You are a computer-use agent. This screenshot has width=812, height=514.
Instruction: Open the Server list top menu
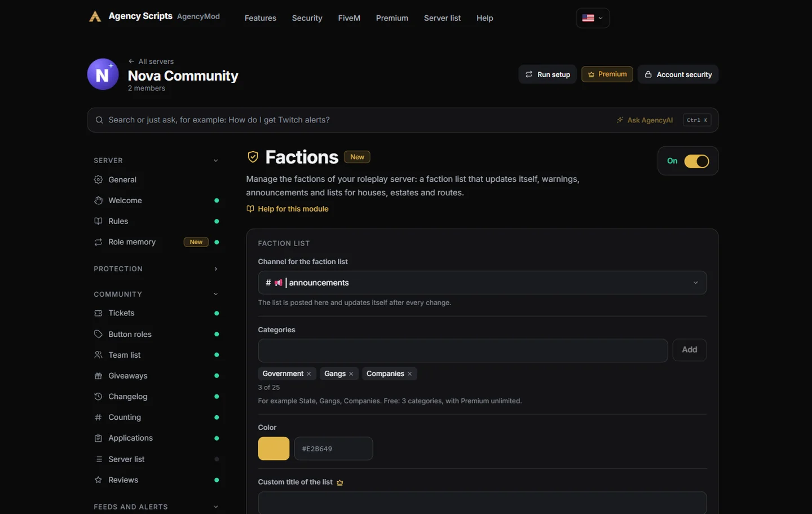click(x=442, y=18)
